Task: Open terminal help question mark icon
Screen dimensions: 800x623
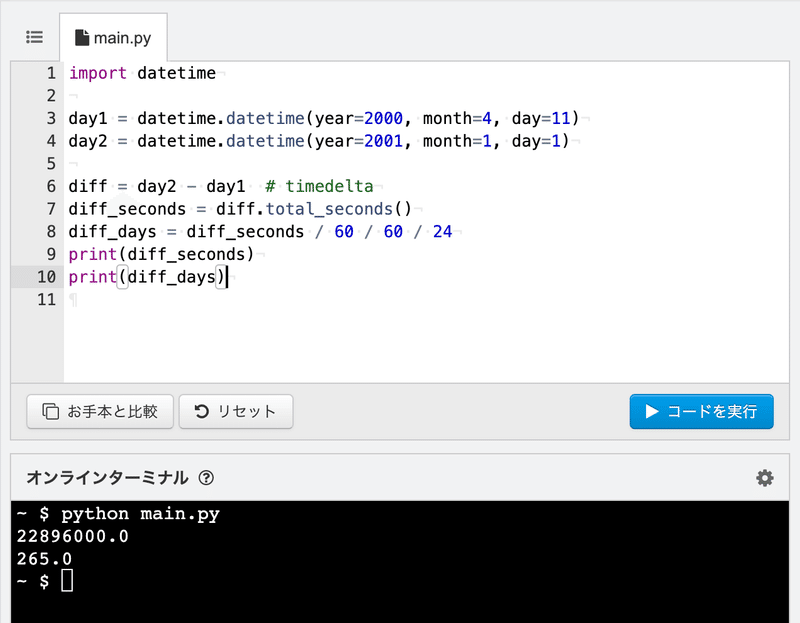Action: click(206, 478)
